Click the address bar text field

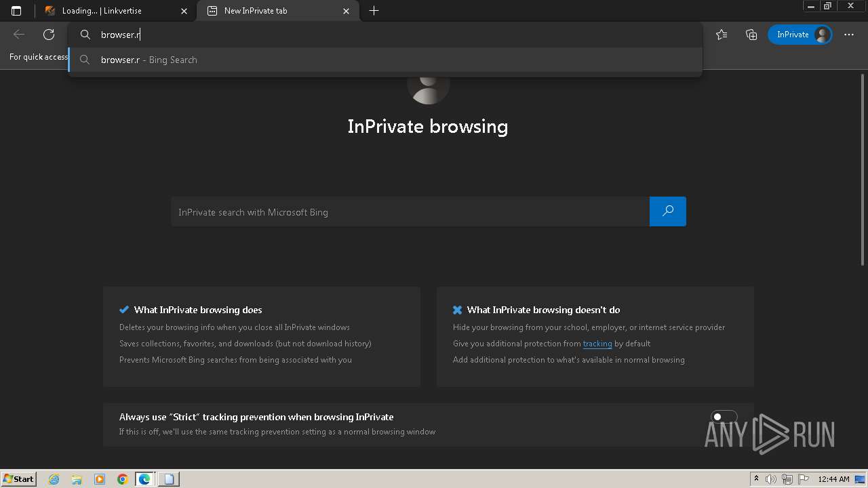[384, 35]
